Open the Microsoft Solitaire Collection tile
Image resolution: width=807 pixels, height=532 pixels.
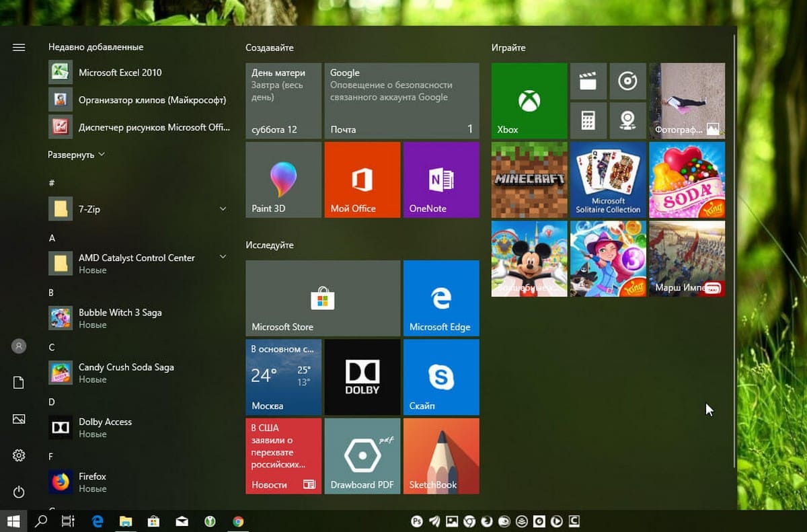click(608, 180)
